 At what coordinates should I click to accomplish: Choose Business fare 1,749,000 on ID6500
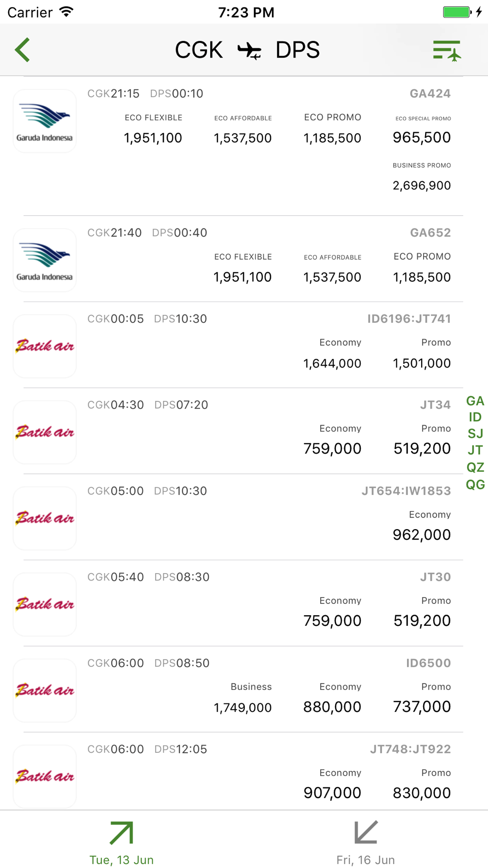[x=243, y=698]
